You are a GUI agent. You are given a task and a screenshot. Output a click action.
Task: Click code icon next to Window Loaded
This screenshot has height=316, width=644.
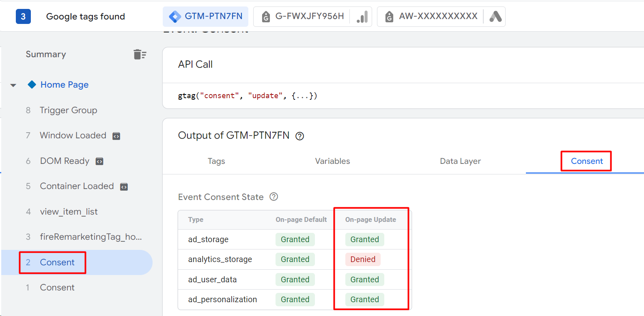116,136
